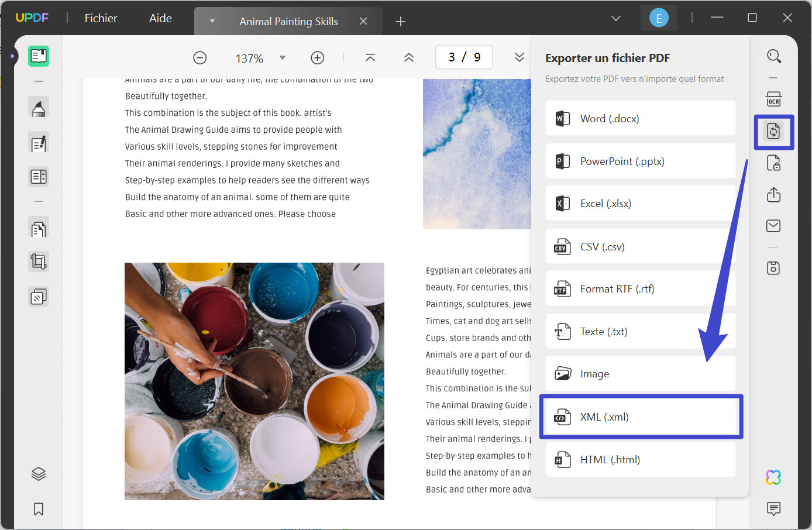The height and width of the screenshot is (530, 812).
Task: Select the highlighter comment tool
Action: [x=39, y=108]
